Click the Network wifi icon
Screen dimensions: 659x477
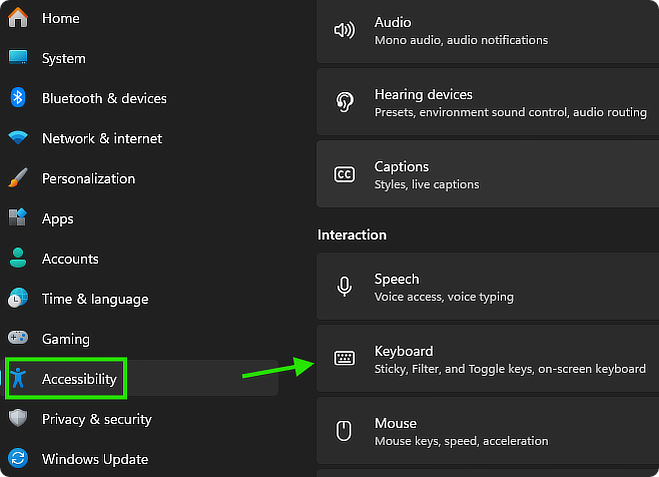(18, 137)
